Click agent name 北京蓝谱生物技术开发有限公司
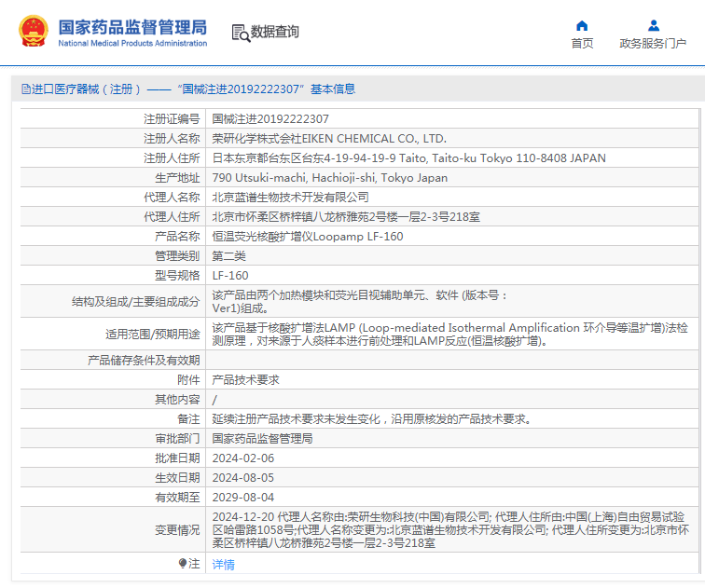 [290, 198]
